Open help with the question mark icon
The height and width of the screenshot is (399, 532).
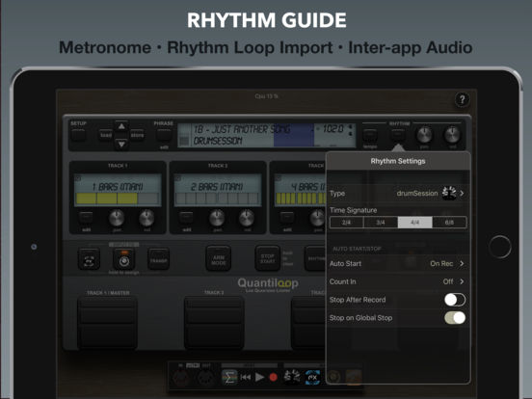[x=462, y=99]
